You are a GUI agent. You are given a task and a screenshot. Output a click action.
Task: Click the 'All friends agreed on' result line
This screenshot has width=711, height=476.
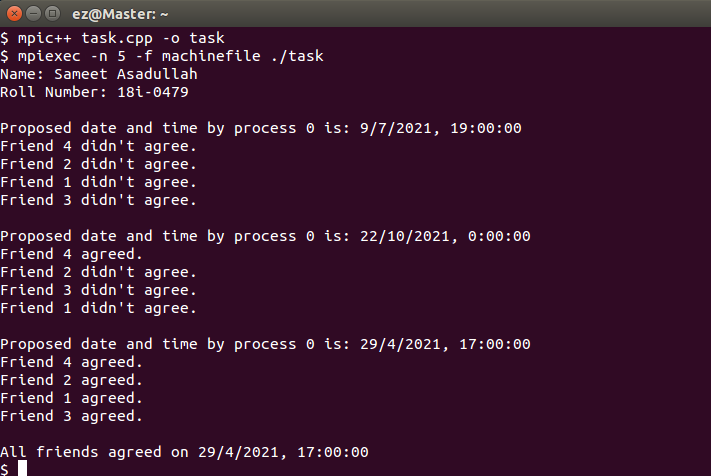pos(185,452)
